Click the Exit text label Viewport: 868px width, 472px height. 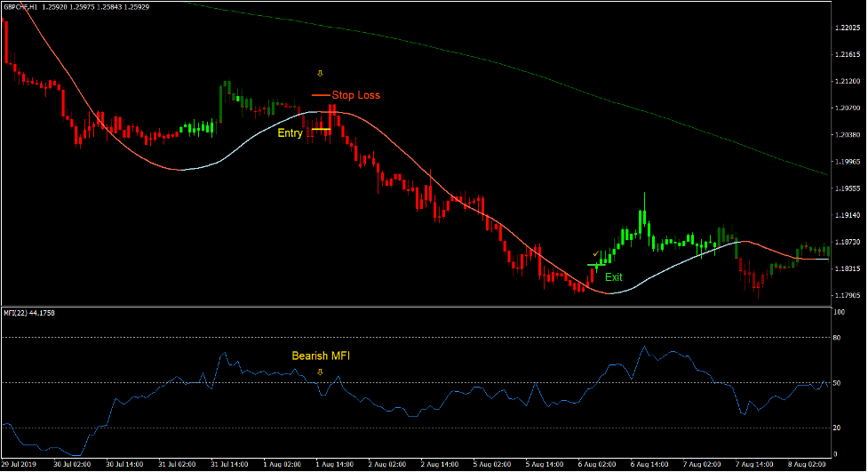coord(614,277)
